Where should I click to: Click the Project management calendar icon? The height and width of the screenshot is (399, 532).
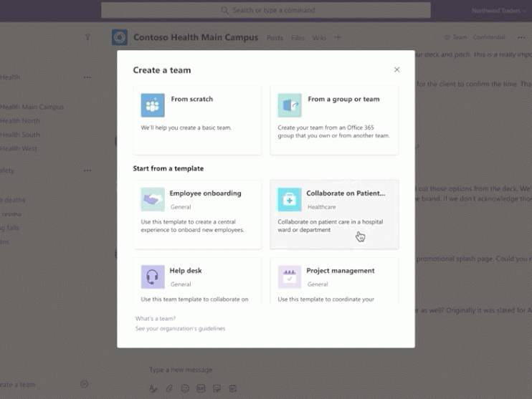[290, 277]
